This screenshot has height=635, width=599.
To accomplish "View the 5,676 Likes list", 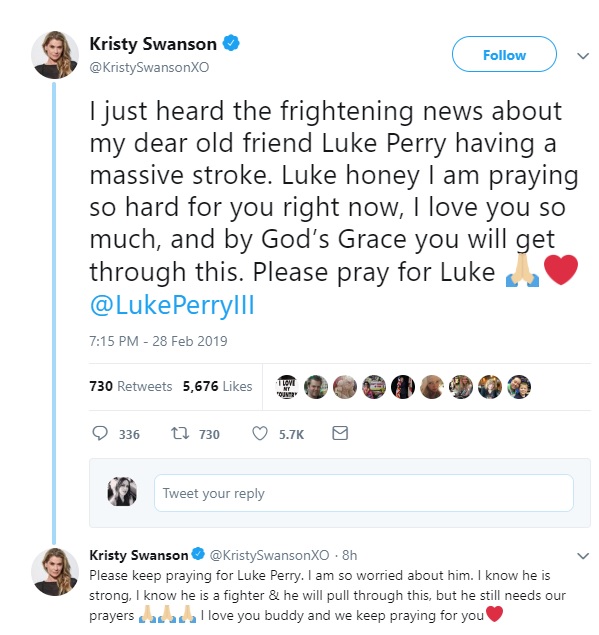I will [217, 386].
